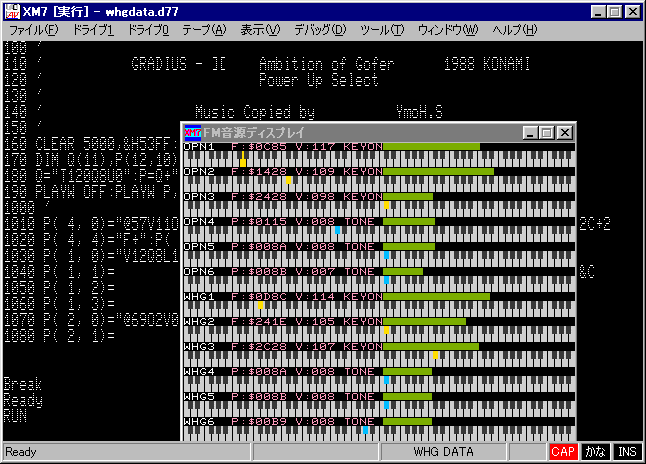The width and height of the screenshot is (646, 464).
Task: Minimize the XM7 main window
Action: coord(598,12)
